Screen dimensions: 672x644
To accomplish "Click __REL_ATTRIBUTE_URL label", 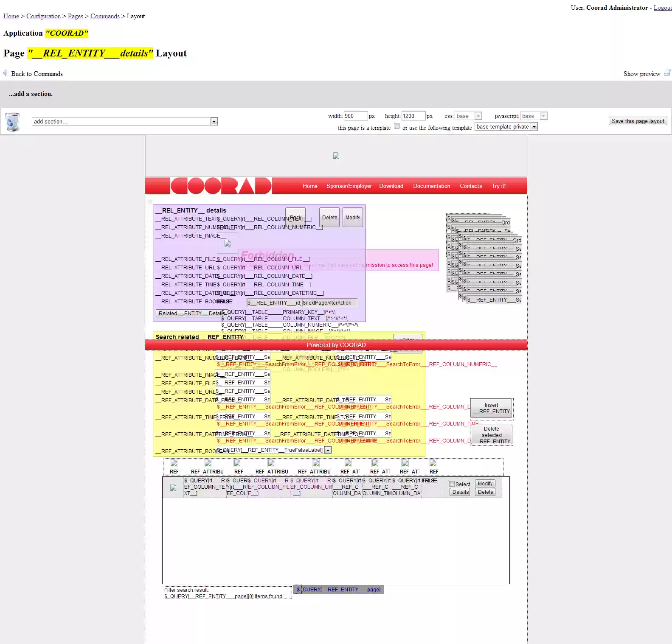I will point(185,268).
